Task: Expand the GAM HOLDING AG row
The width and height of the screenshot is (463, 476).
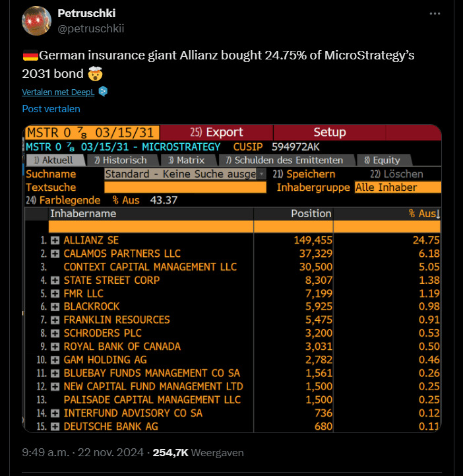Action: click(55, 360)
